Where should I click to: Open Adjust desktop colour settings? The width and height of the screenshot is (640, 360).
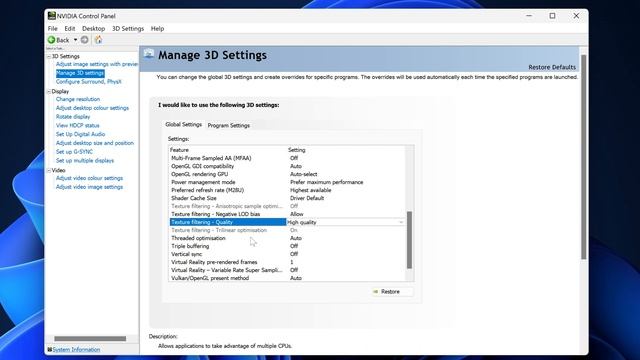92,108
